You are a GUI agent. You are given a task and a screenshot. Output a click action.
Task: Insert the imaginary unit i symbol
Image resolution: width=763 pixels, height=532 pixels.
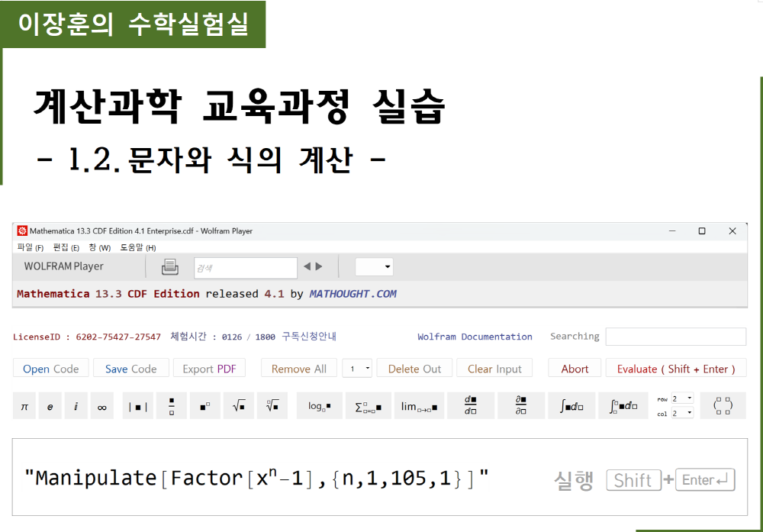(76, 406)
